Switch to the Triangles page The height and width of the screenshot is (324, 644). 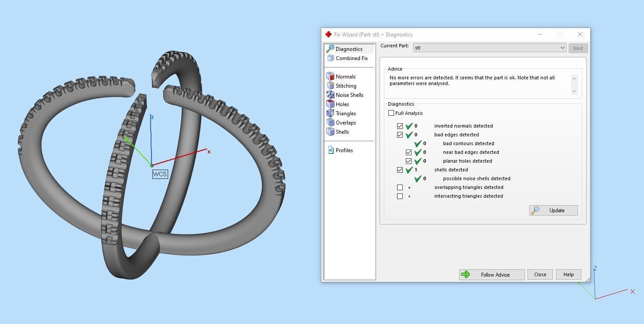click(341, 113)
